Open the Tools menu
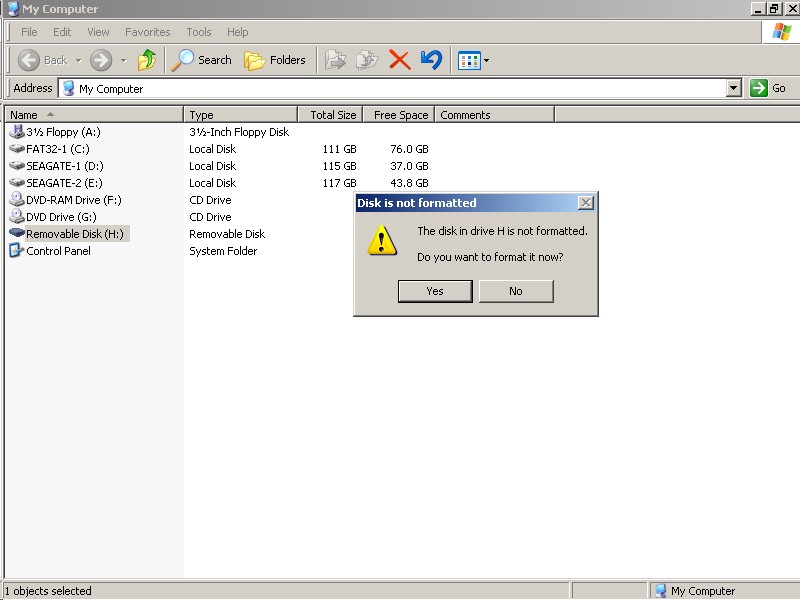 click(x=199, y=32)
